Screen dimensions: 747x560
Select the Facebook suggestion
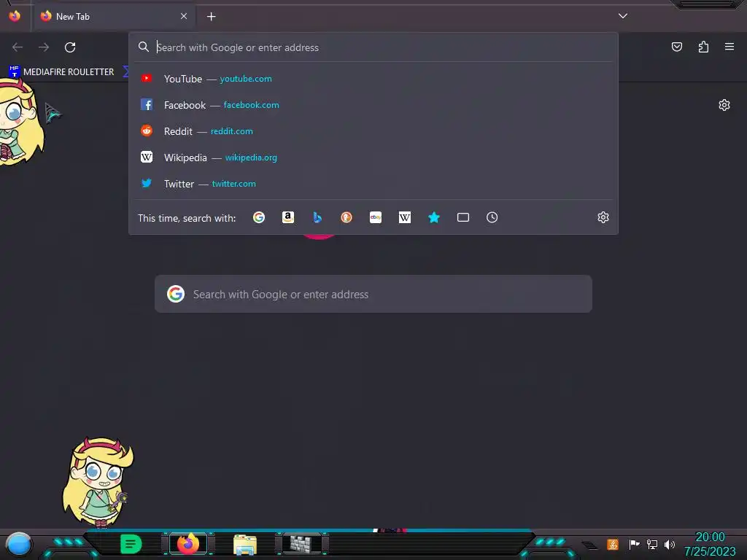[x=373, y=105]
